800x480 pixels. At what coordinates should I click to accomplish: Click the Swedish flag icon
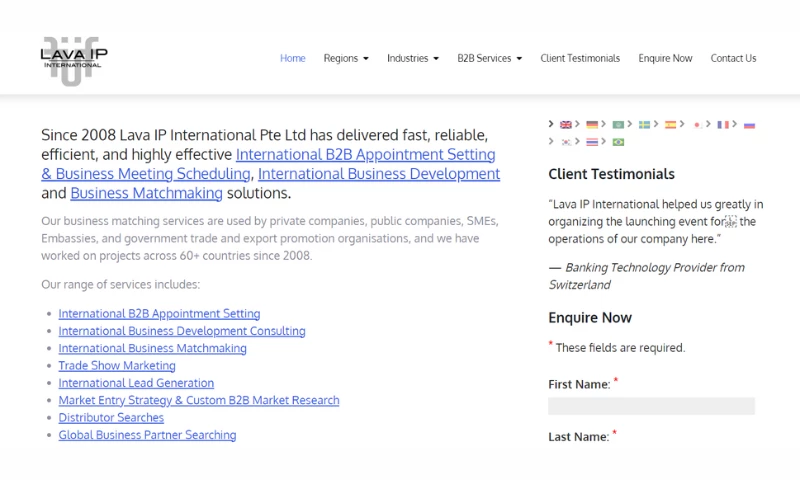tap(645, 125)
